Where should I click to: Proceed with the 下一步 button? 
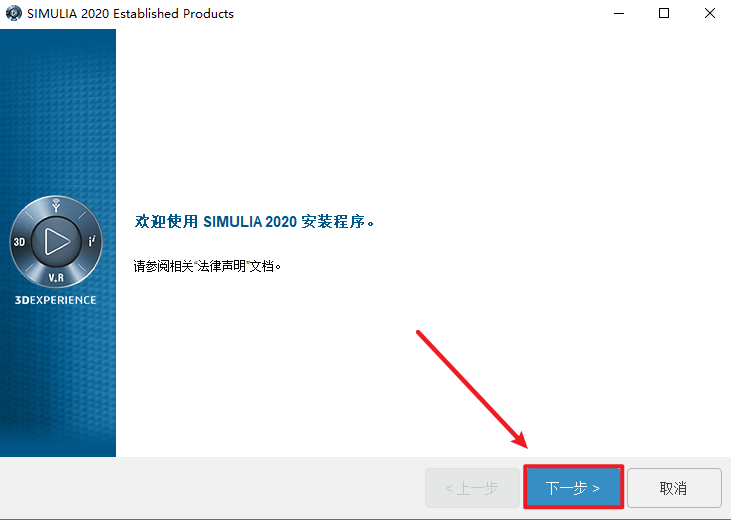click(573, 488)
